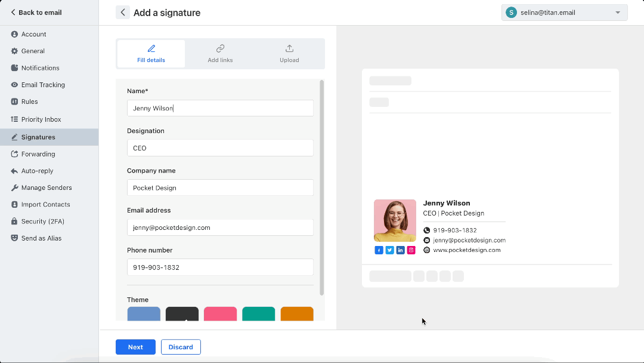Viewport: 644px width, 363px height.
Task: Select the orange theme color
Action: coord(296,313)
